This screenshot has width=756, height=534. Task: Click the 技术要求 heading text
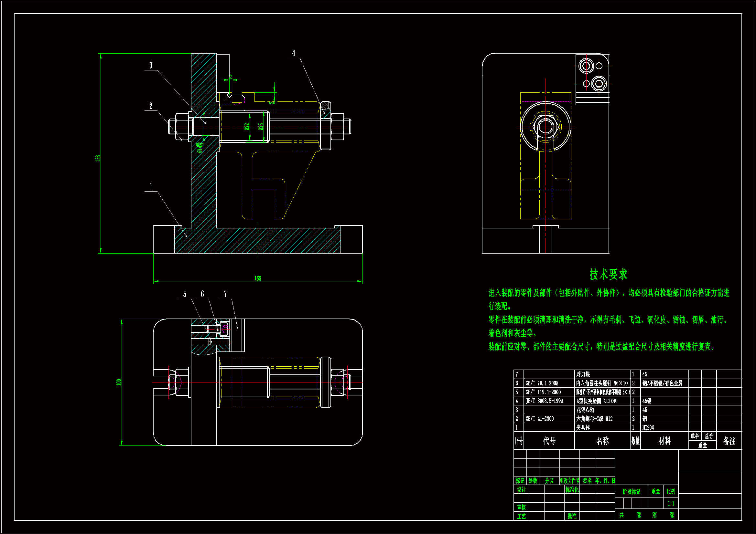608,274
